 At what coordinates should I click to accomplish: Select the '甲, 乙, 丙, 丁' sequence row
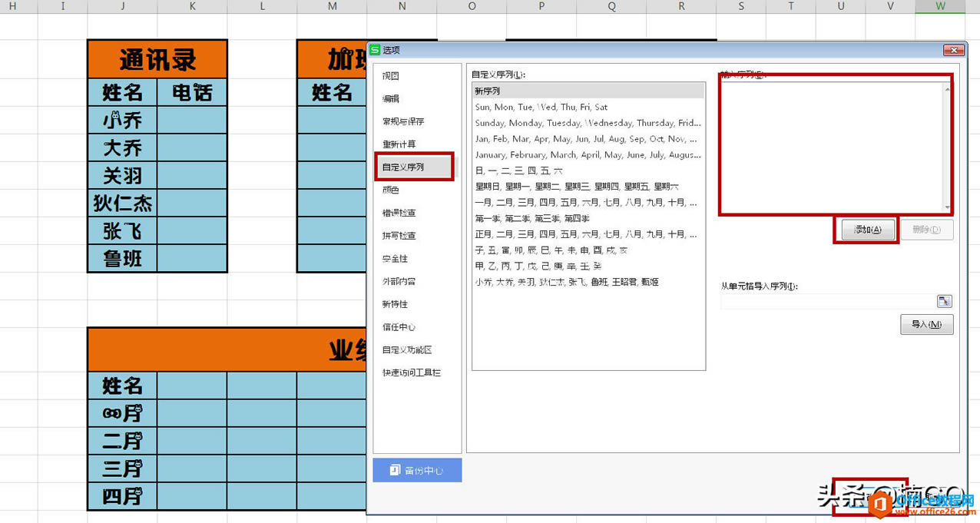(588, 266)
